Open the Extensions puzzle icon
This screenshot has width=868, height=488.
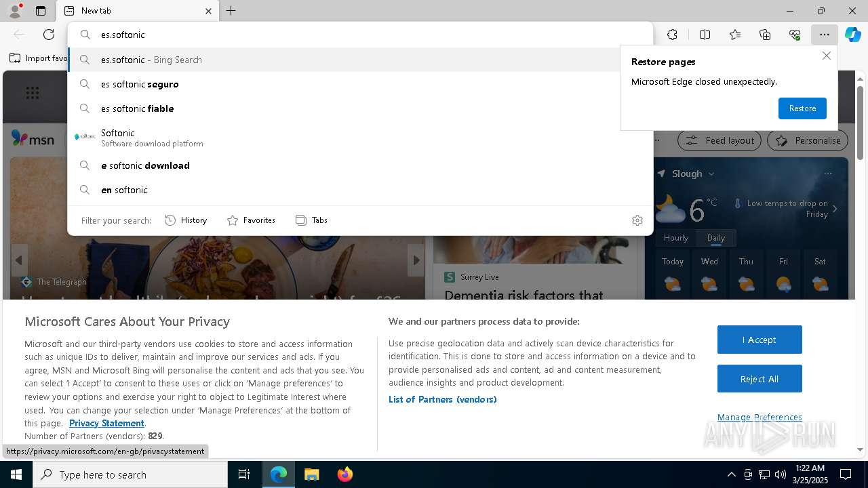(x=672, y=35)
